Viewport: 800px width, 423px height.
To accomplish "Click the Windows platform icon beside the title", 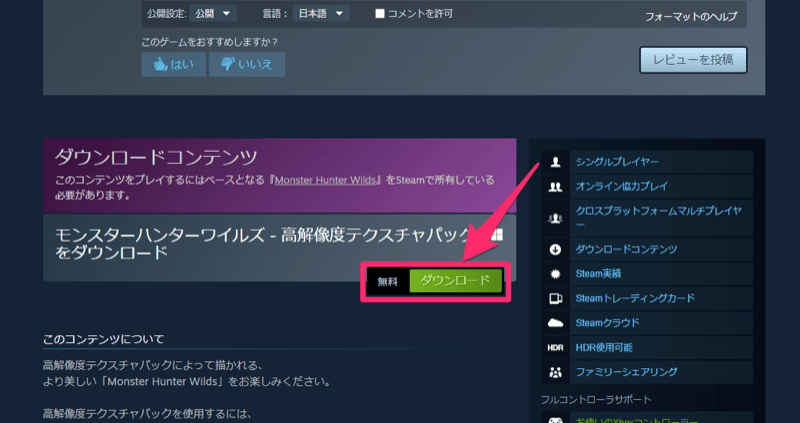I will tap(496, 235).
